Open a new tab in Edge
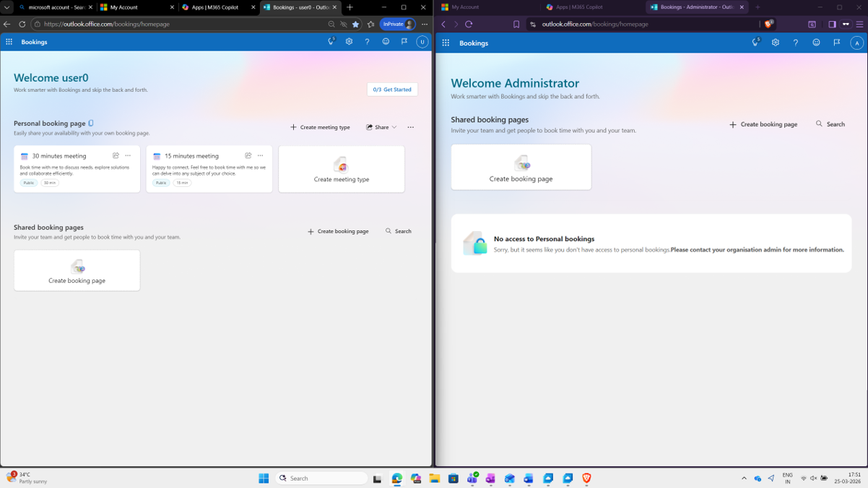Screen dimensions: 868x488 point(350,7)
